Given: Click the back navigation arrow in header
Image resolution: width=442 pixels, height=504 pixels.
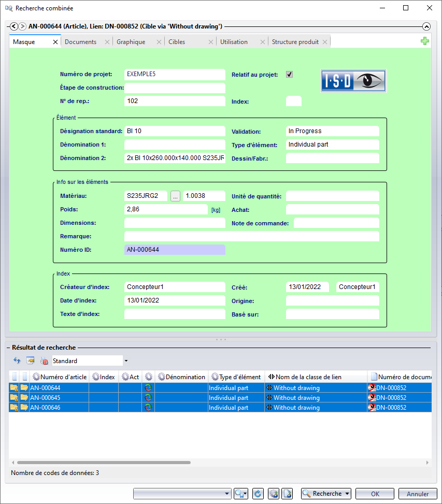Looking at the screenshot, I should tap(14, 26).
